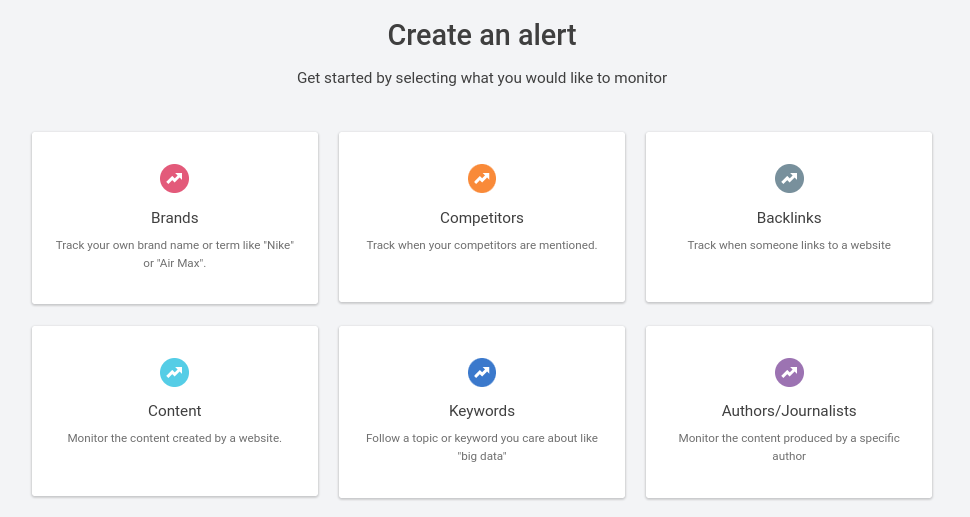Click the light blue Content trend icon

pyautogui.click(x=175, y=372)
